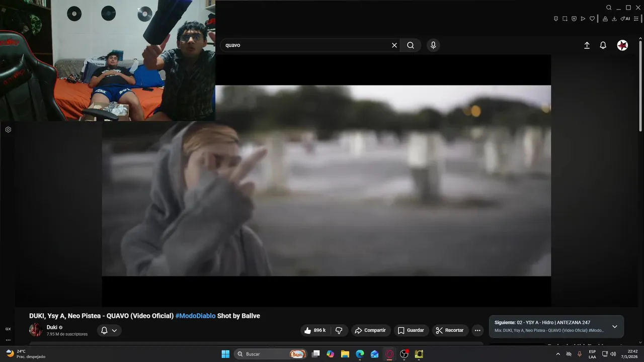Click the Compartir button

pyautogui.click(x=370, y=330)
